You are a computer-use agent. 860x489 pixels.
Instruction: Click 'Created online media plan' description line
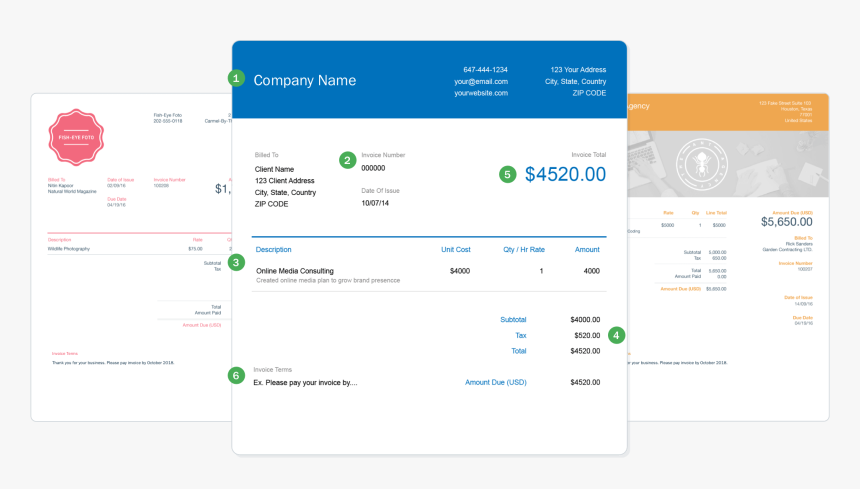coord(327,281)
